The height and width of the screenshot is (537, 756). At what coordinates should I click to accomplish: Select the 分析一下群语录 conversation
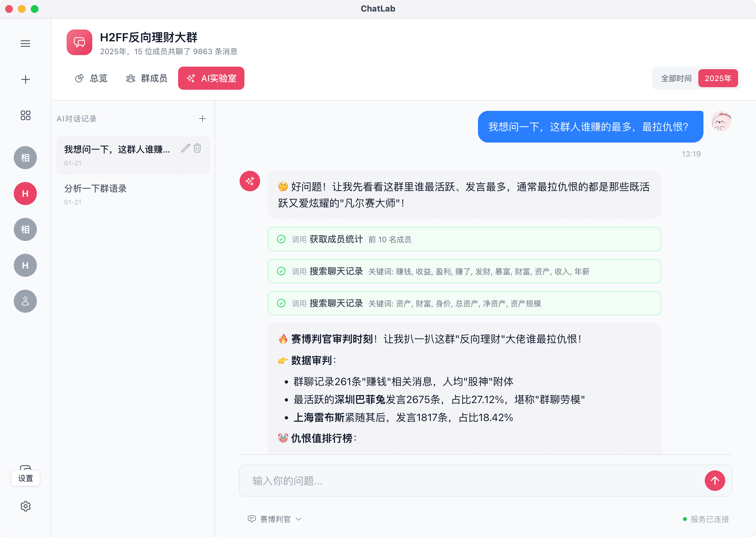(x=95, y=188)
